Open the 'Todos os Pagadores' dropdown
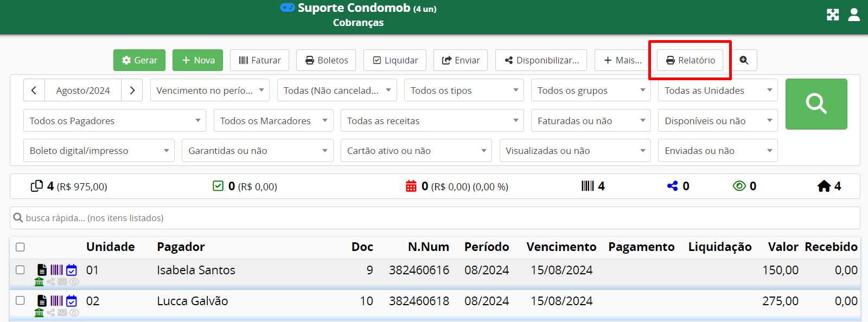 [x=114, y=120]
